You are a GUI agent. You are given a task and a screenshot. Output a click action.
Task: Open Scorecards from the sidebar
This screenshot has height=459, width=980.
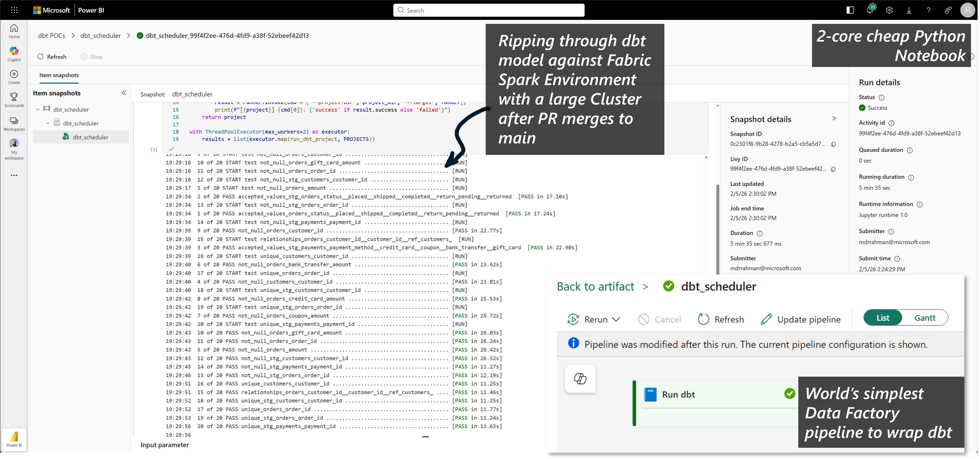[14, 100]
